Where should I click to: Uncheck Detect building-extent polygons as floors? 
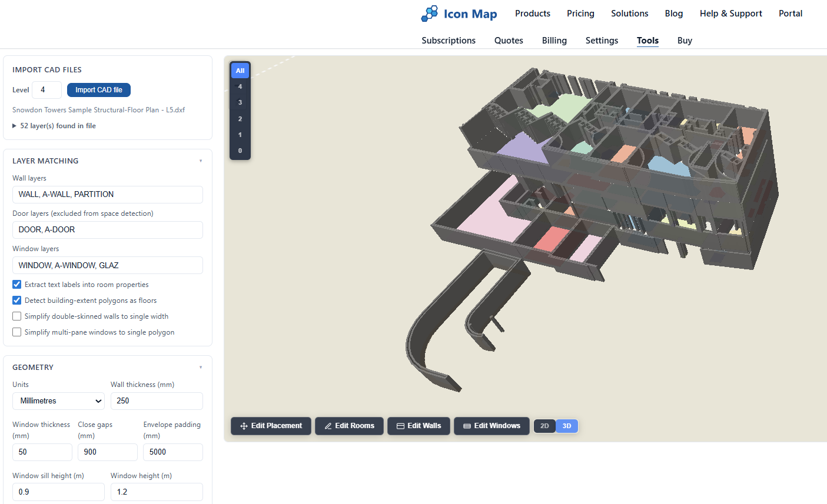click(16, 300)
